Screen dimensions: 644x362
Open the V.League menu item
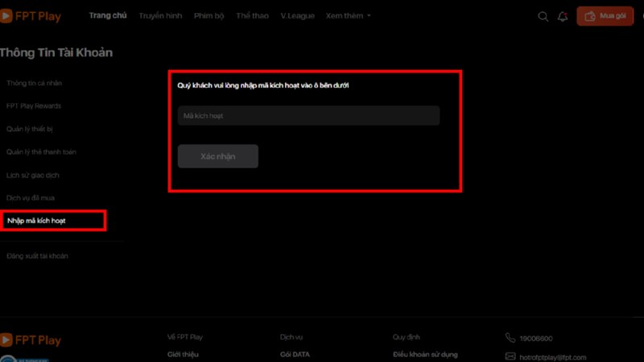(297, 16)
